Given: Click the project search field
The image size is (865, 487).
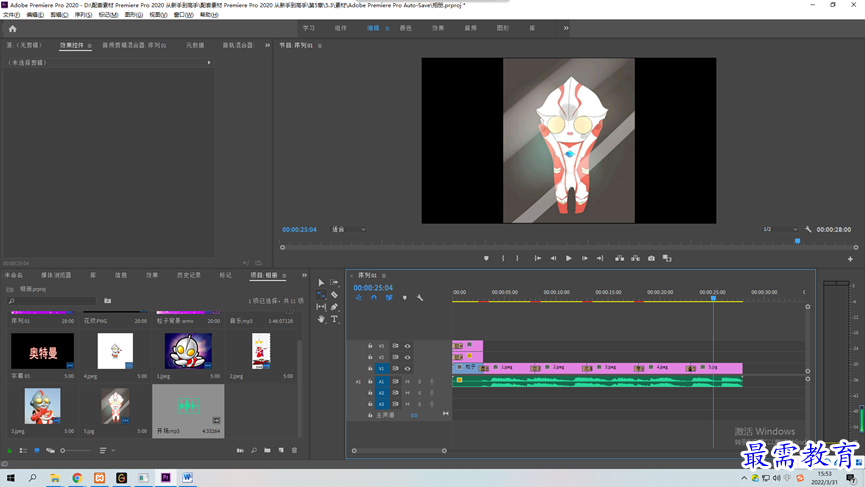Looking at the screenshot, I should (x=51, y=301).
